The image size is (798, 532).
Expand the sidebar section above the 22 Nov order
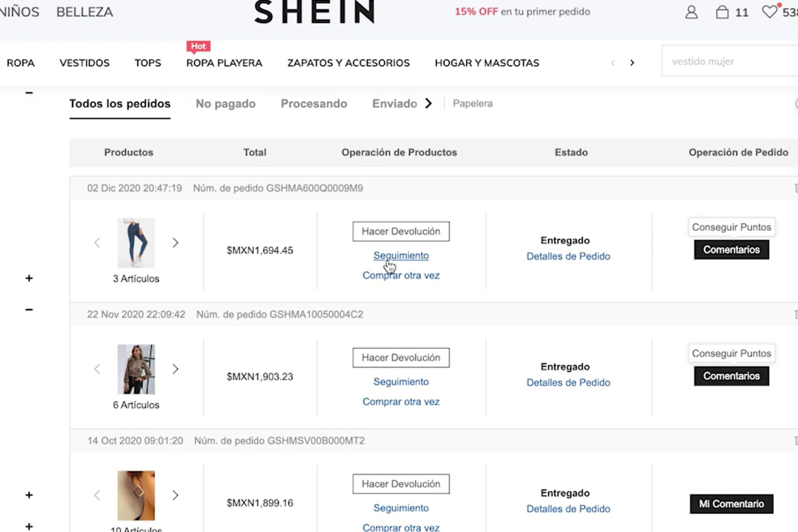[29, 278]
